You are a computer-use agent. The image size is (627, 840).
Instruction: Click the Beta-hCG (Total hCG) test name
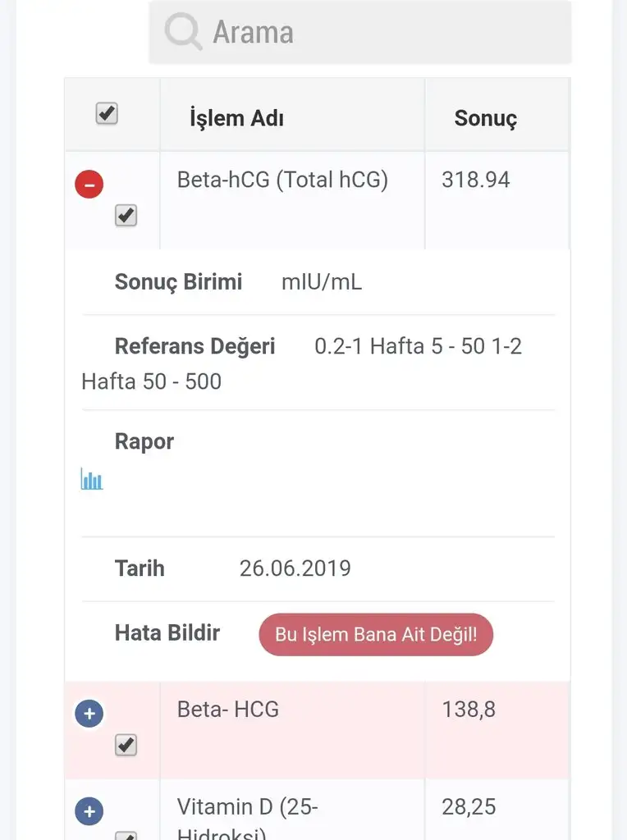(x=282, y=180)
